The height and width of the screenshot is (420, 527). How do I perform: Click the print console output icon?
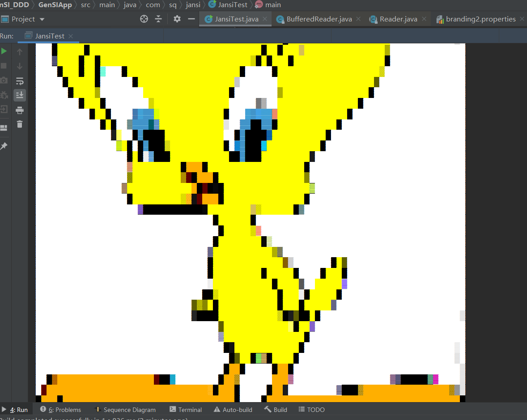click(20, 110)
